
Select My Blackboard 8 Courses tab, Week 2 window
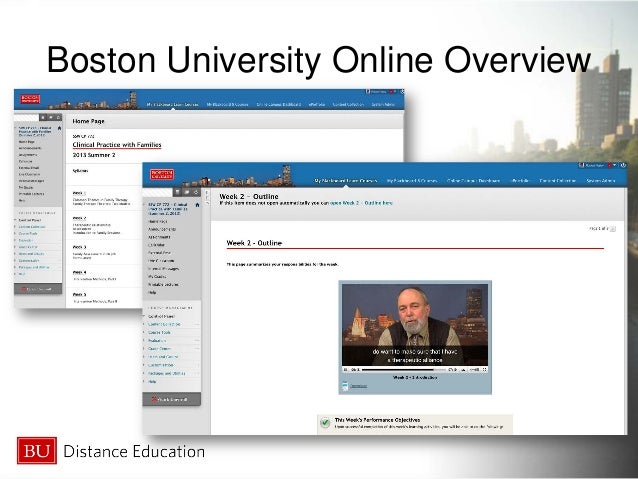pyautogui.click(x=412, y=180)
